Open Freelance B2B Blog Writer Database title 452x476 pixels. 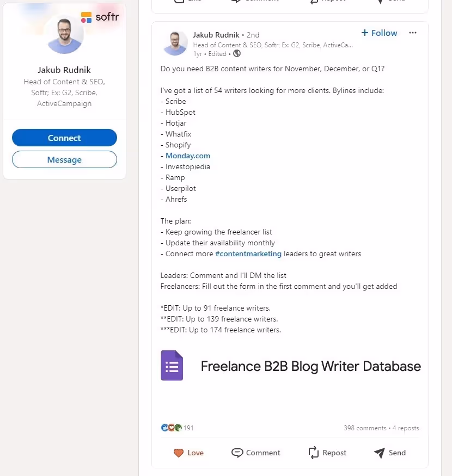[x=310, y=367]
